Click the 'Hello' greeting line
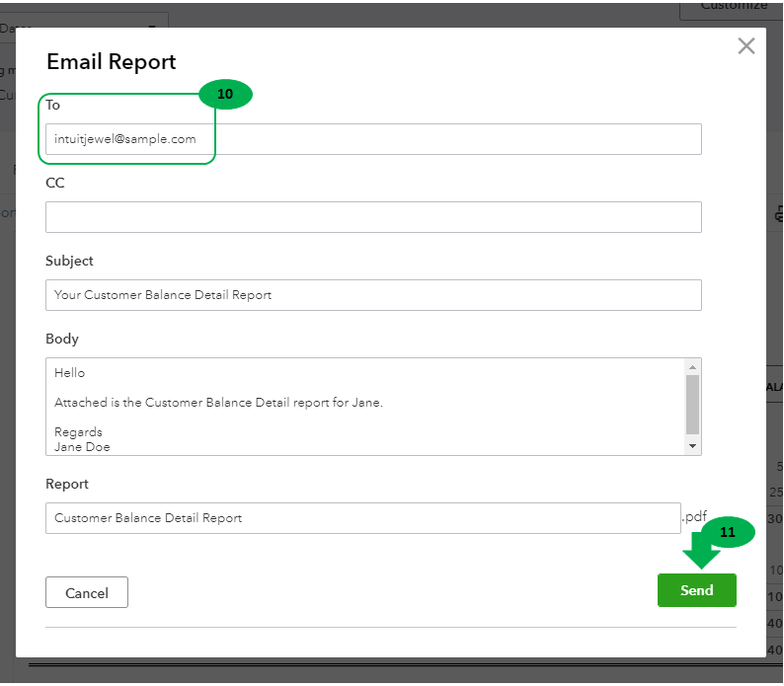The height and width of the screenshot is (686, 784). click(x=69, y=373)
